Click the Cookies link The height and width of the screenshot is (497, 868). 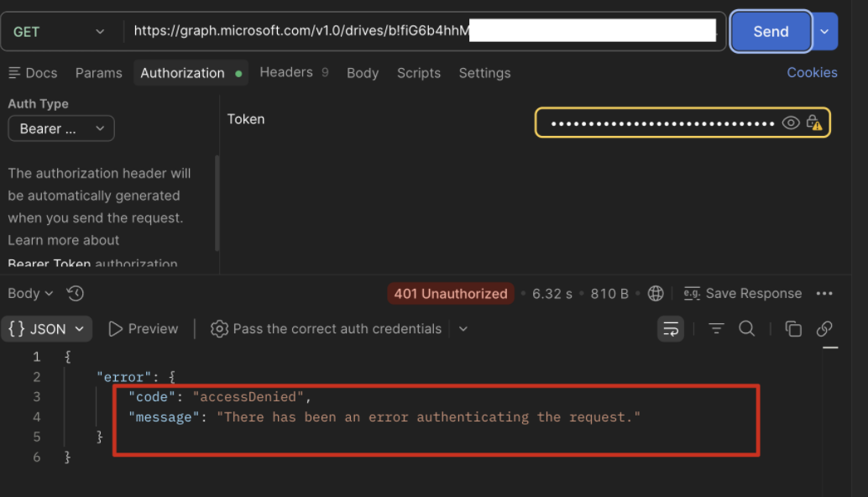click(812, 72)
